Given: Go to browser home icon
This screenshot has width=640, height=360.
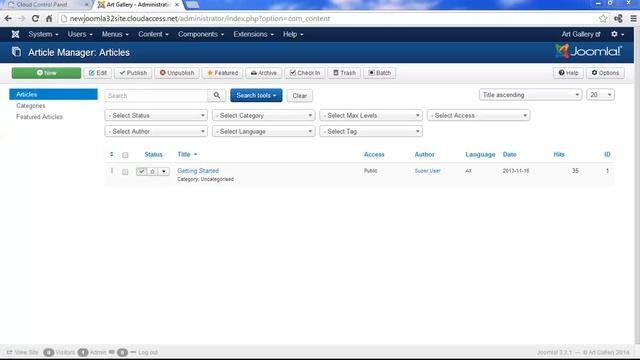Looking at the screenshot, I should tap(49, 18).
